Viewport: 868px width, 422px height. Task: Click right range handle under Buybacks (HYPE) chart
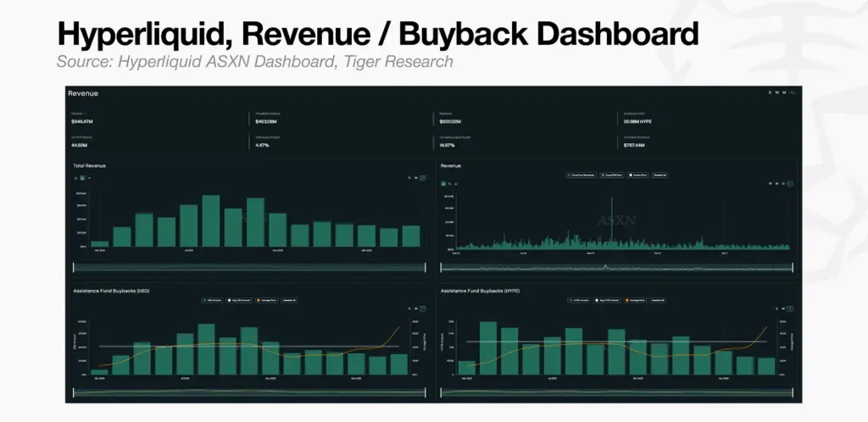[x=793, y=392]
